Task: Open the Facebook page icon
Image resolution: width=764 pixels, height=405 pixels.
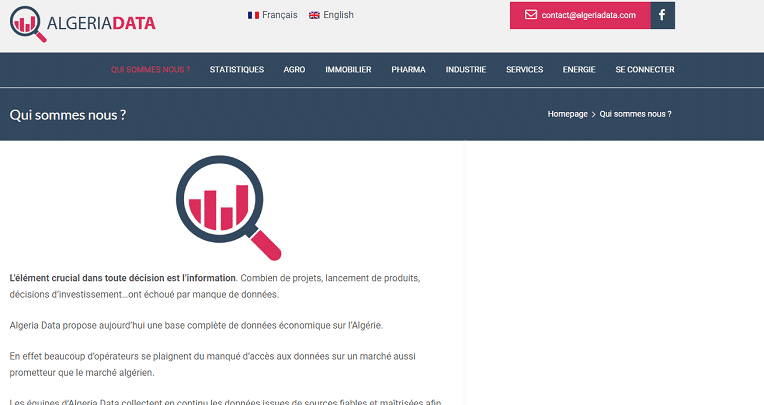Action: tap(662, 15)
